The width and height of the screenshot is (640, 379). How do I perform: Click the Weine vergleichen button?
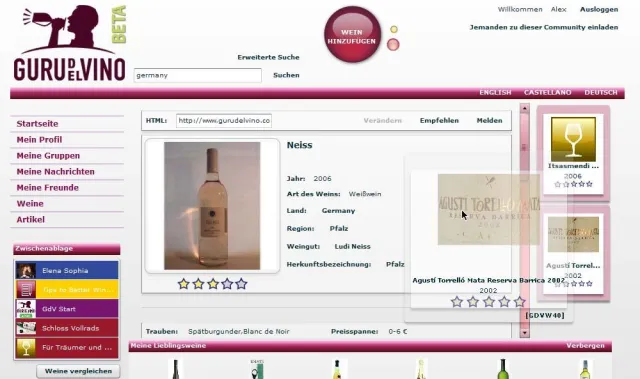(78, 371)
